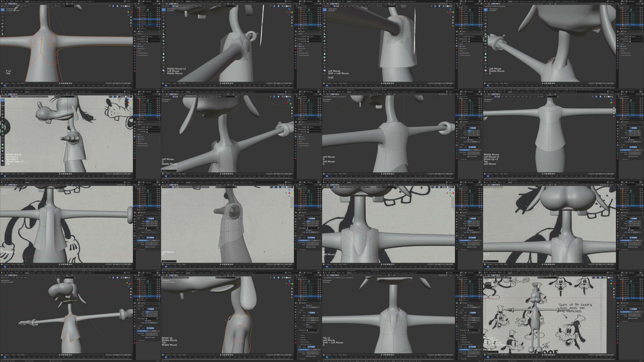Toggle Merge checkbox in the 'Tab x2' frame
644x362 pixels.
(x=468, y=307)
